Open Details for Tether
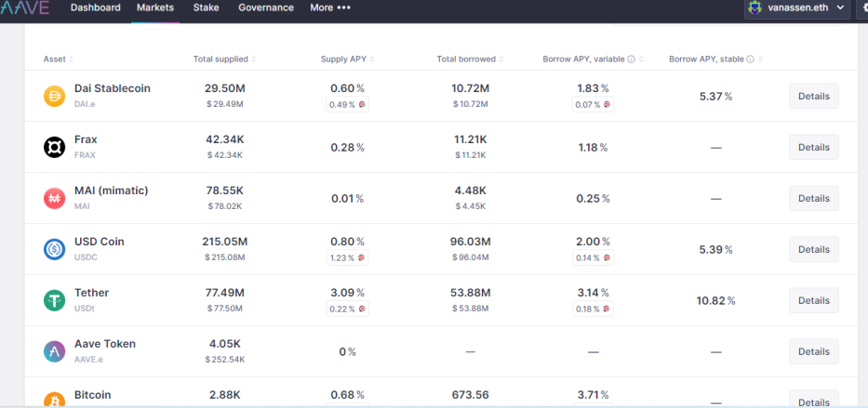 813,300
